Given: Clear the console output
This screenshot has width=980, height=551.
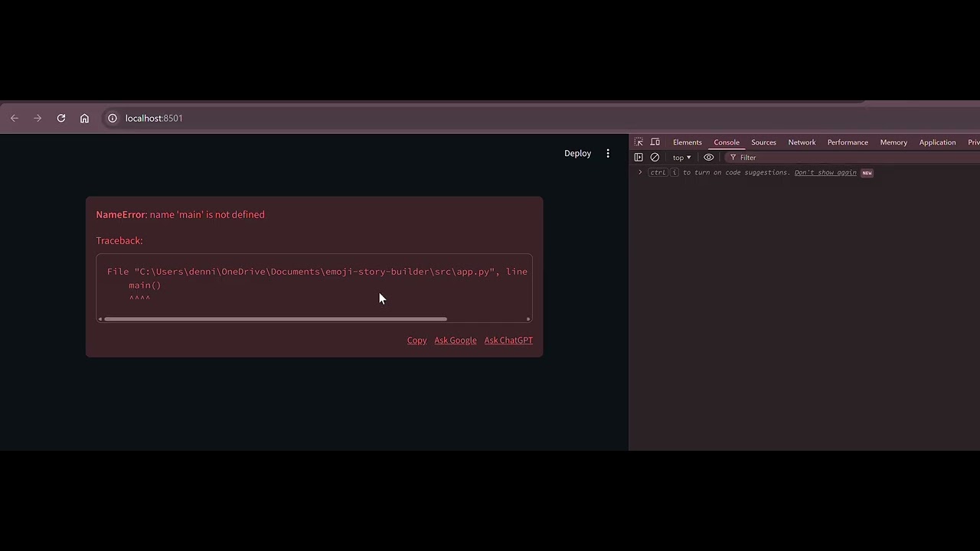Looking at the screenshot, I should tap(655, 158).
